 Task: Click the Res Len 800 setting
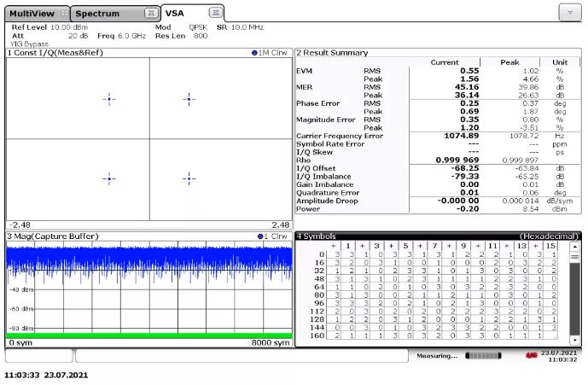(181, 36)
